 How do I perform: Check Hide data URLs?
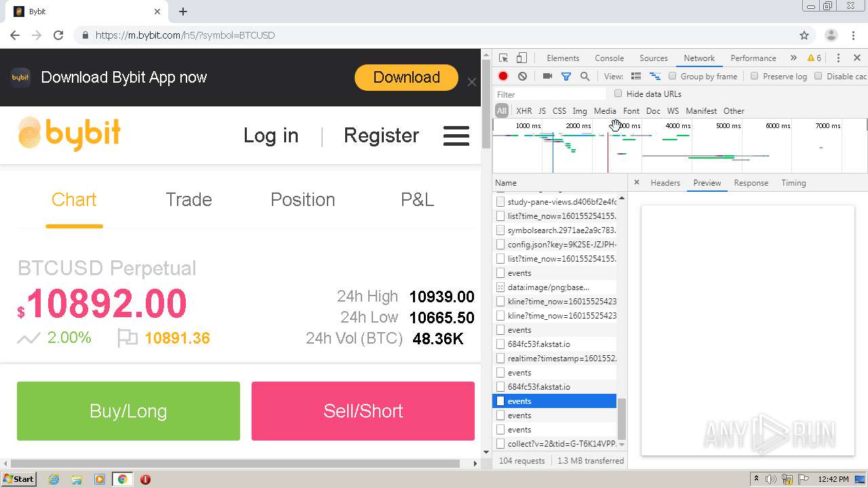pos(618,94)
